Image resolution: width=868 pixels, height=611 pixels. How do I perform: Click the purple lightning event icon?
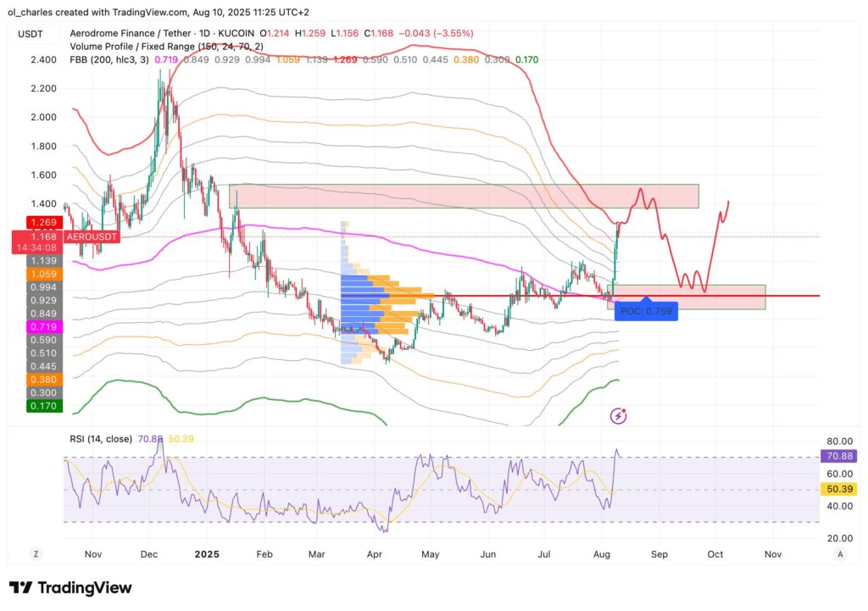[619, 415]
